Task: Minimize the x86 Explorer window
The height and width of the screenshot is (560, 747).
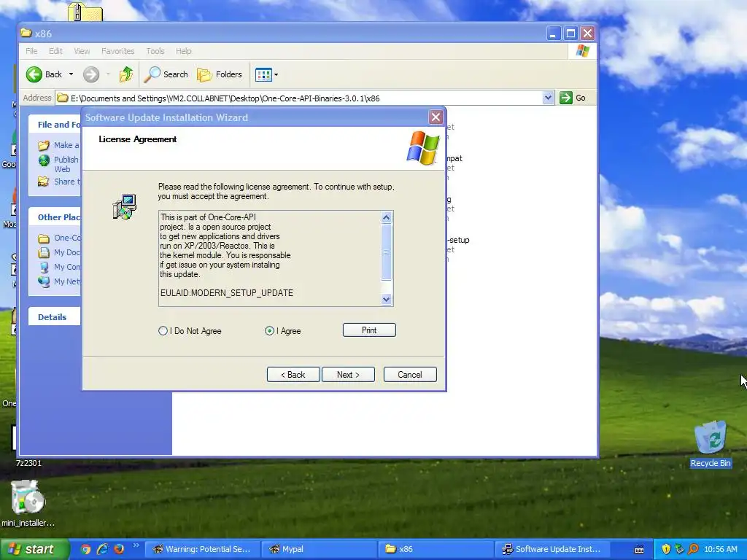Action: [553, 34]
